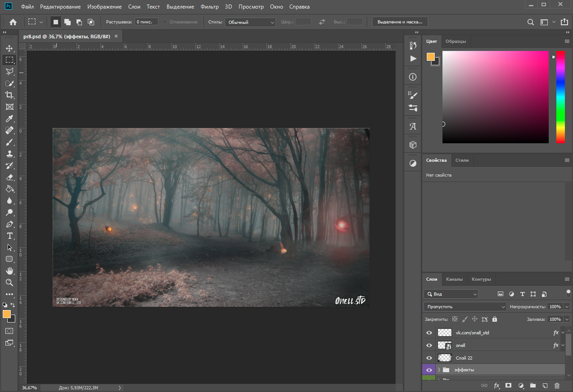Select the Brush tool
The image size is (573, 392).
[x=10, y=142]
